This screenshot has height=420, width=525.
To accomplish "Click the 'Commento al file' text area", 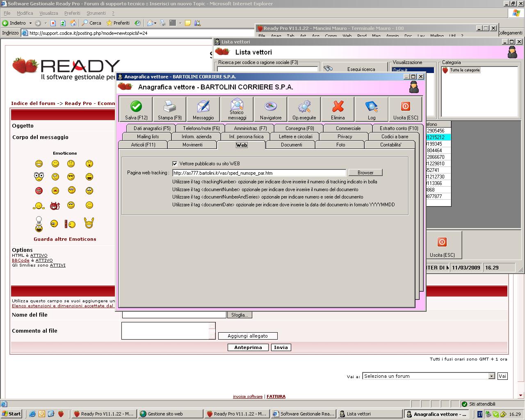I will 166,331.
